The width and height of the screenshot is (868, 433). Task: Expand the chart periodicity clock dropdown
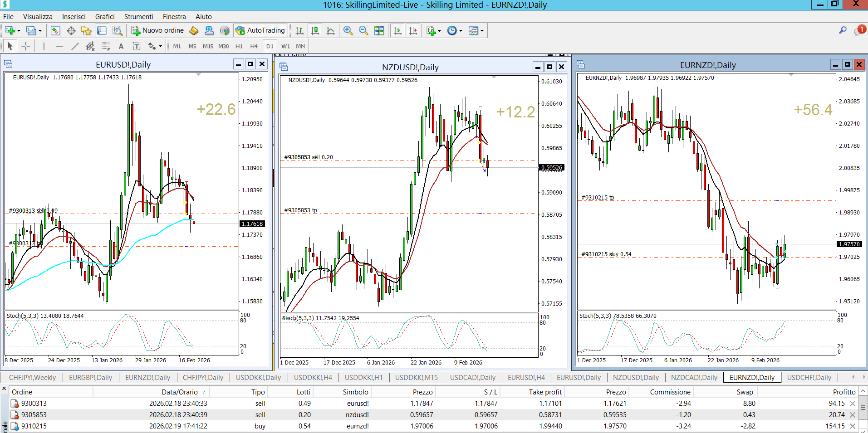(461, 31)
